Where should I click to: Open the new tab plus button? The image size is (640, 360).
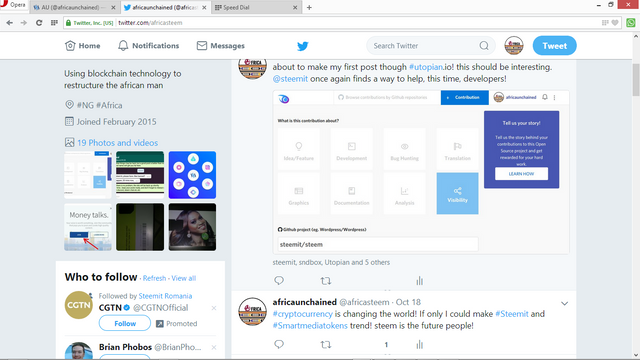click(x=309, y=7)
